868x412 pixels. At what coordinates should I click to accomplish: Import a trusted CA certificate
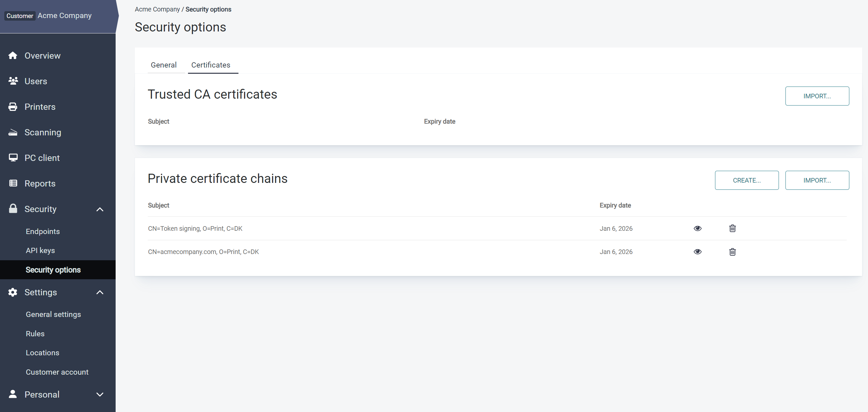pos(817,96)
